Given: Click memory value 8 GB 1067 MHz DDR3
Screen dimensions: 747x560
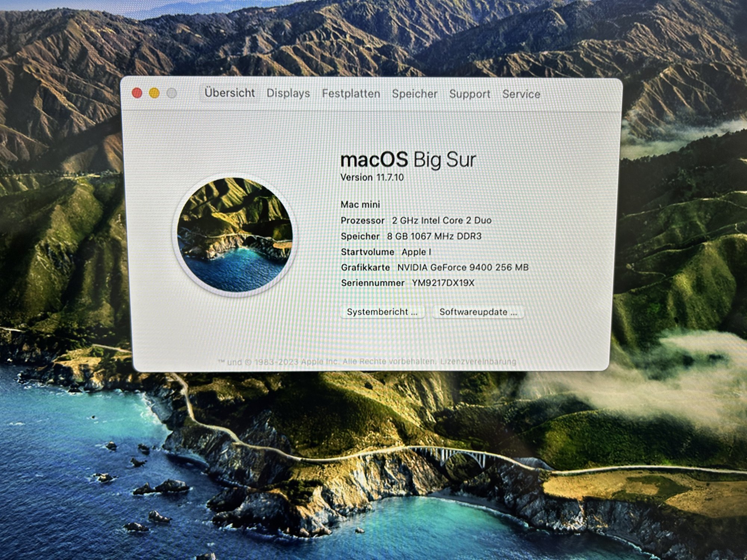Looking at the screenshot, I should click(x=434, y=236).
